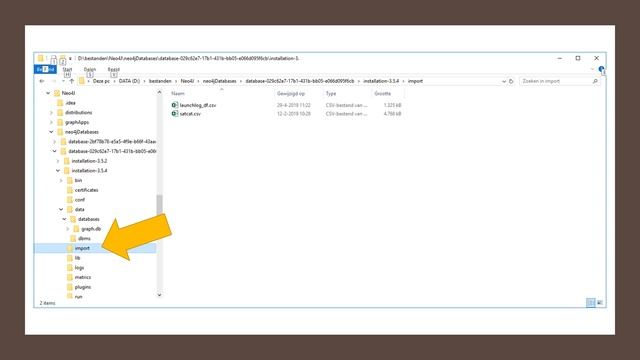Click 'installation-3.5.4' breadcrumb in address bar
This screenshot has height=360, width=640.
coord(381,81)
